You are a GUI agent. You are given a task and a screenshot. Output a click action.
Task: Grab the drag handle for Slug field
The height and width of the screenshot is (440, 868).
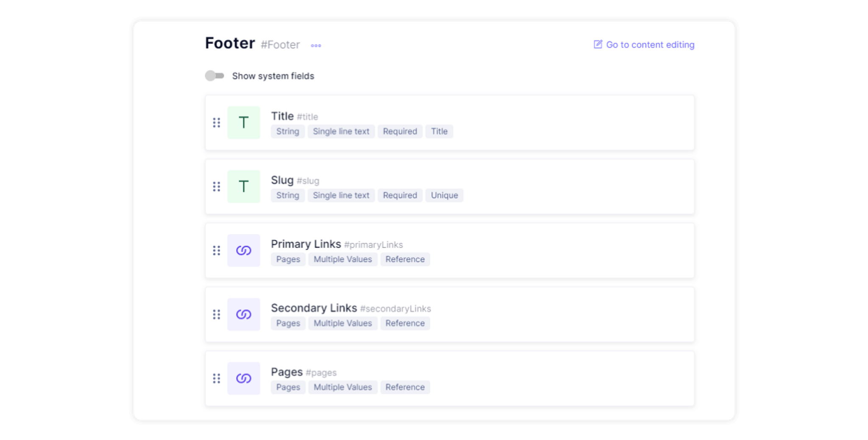pos(217,187)
